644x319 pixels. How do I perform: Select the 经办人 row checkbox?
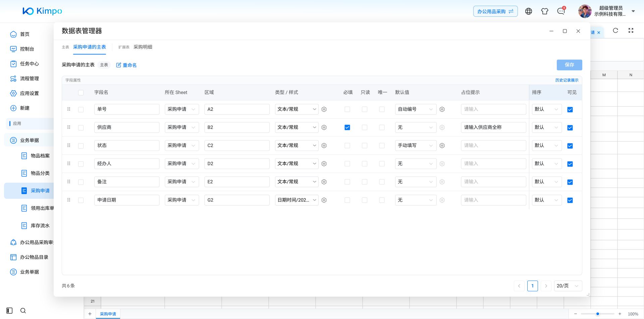pos(81,164)
